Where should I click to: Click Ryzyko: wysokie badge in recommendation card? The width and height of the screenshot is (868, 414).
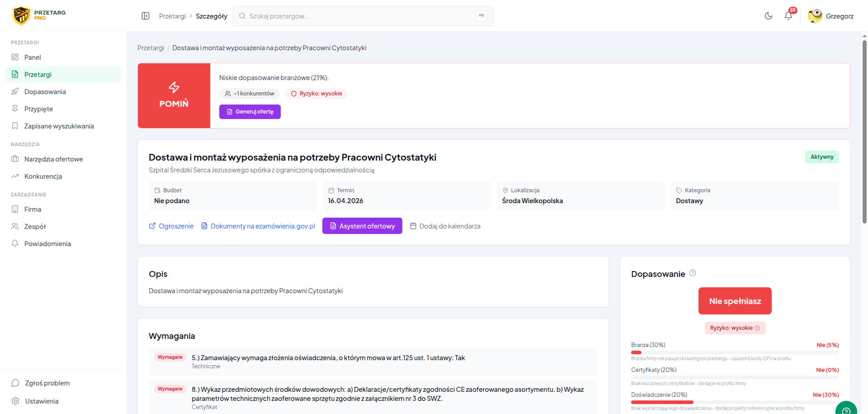pos(316,93)
